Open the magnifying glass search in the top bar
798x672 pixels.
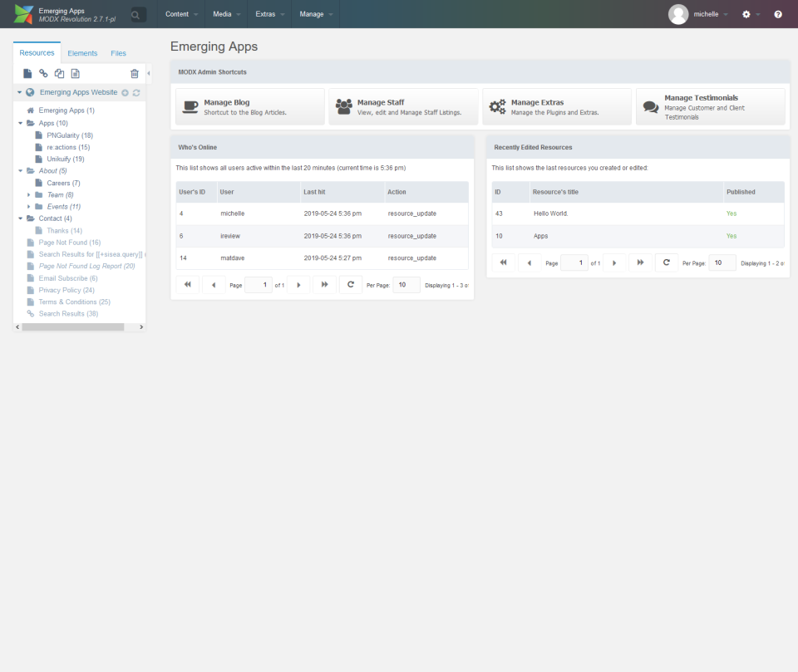click(x=135, y=14)
